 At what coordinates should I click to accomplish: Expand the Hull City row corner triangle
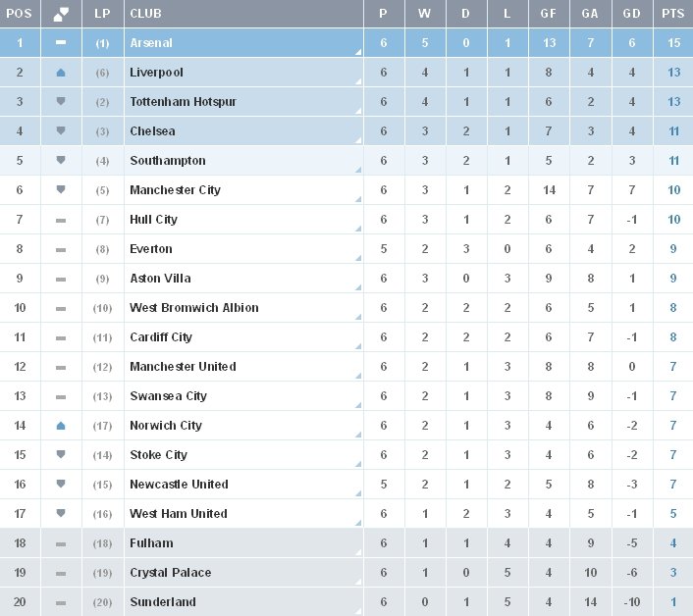coord(357,229)
